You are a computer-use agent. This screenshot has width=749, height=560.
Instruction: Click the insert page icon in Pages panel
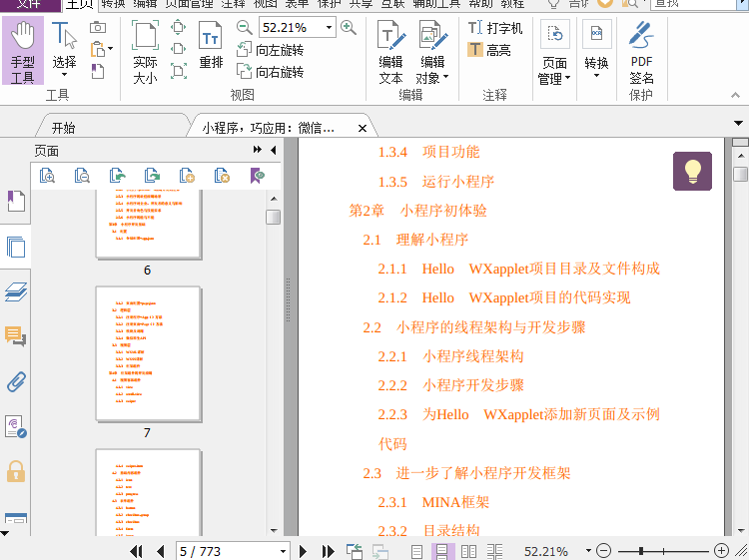point(187,176)
